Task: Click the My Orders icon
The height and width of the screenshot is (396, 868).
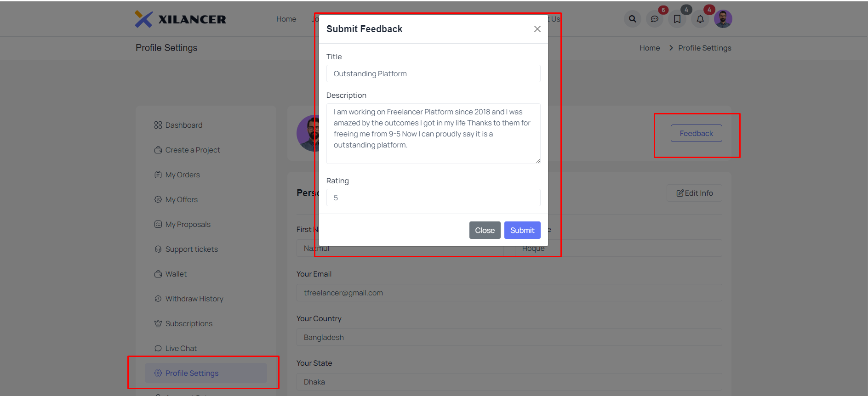Action: pos(158,175)
